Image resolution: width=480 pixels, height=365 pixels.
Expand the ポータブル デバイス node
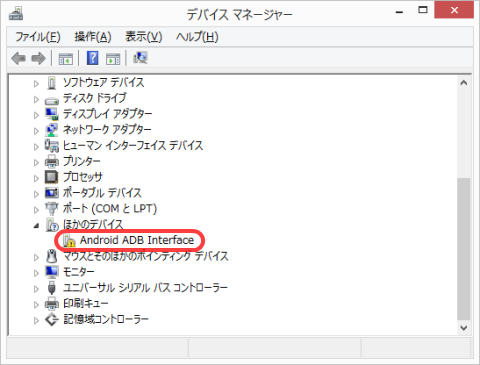(x=36, y=194)
